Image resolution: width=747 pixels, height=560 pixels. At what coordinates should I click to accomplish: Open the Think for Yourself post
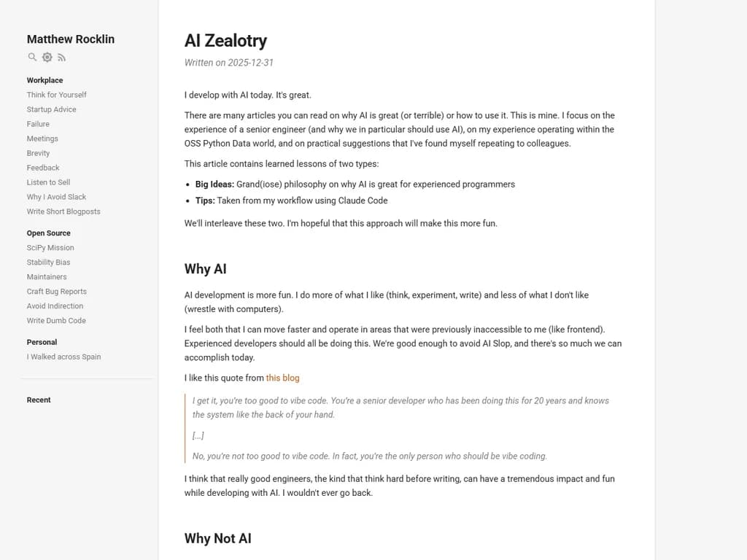57,95
